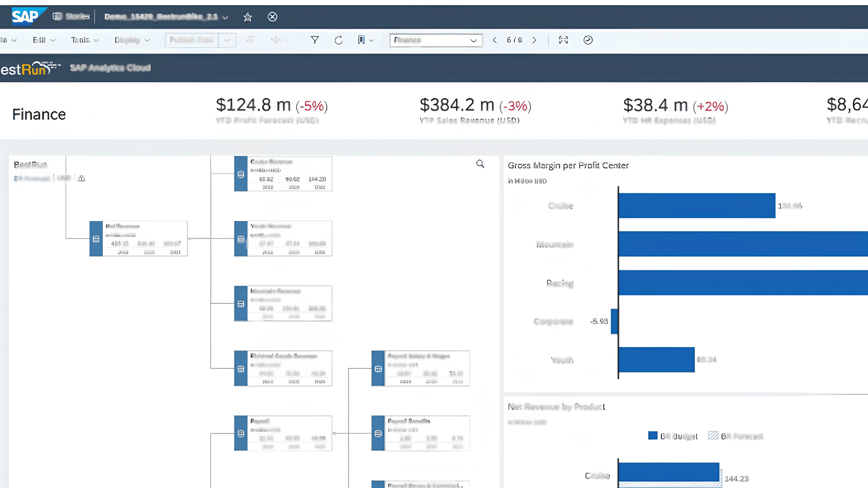The image size is (868, 488).
Task: Select the Net Revenue node card
Action: pos(138,239)
